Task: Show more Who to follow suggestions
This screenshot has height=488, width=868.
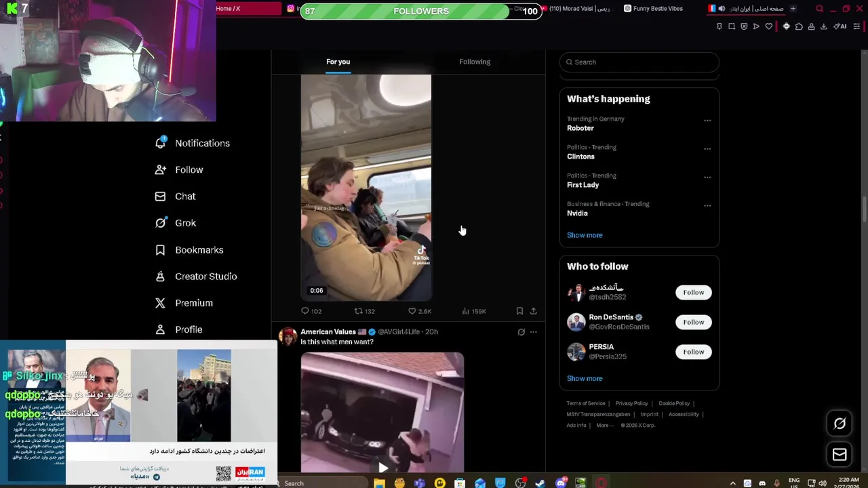Action: click(x=585, y=379)
